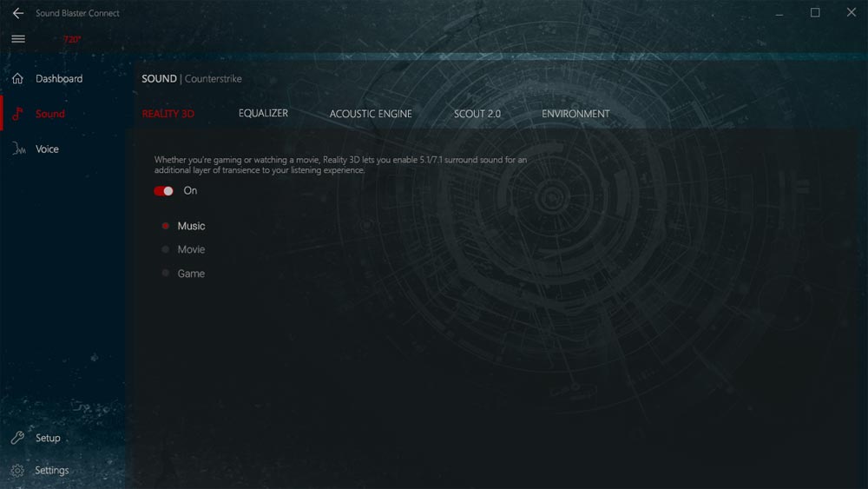
Task: Click the Counterstrike profile name
Action: (214, 79)
